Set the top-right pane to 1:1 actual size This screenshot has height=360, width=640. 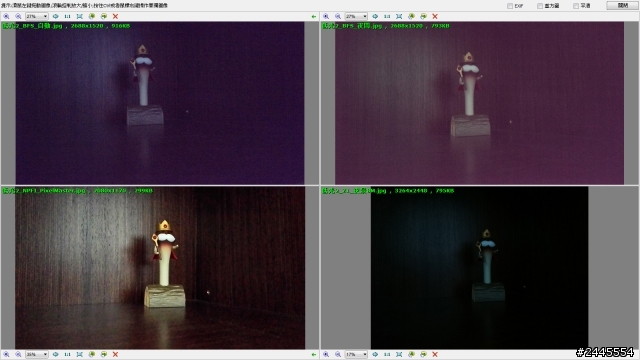pyautogui.click(x=387, y=16)
